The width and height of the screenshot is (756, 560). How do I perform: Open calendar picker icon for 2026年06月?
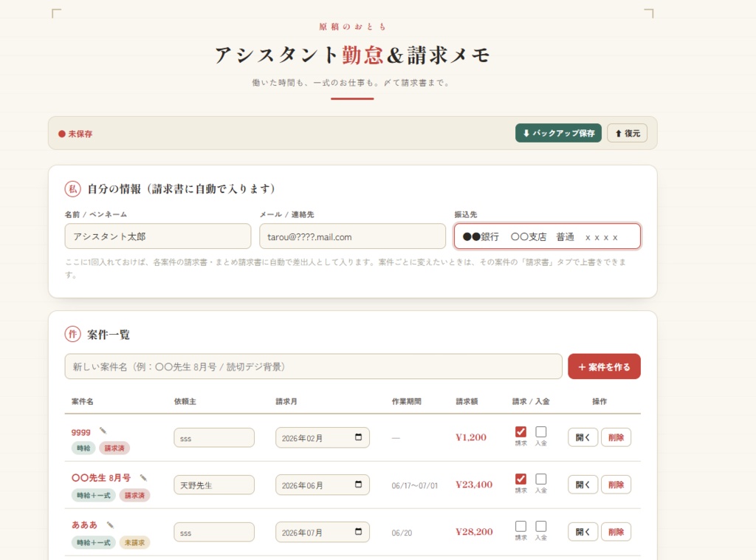pyautogui.click(x=358, y=484)
